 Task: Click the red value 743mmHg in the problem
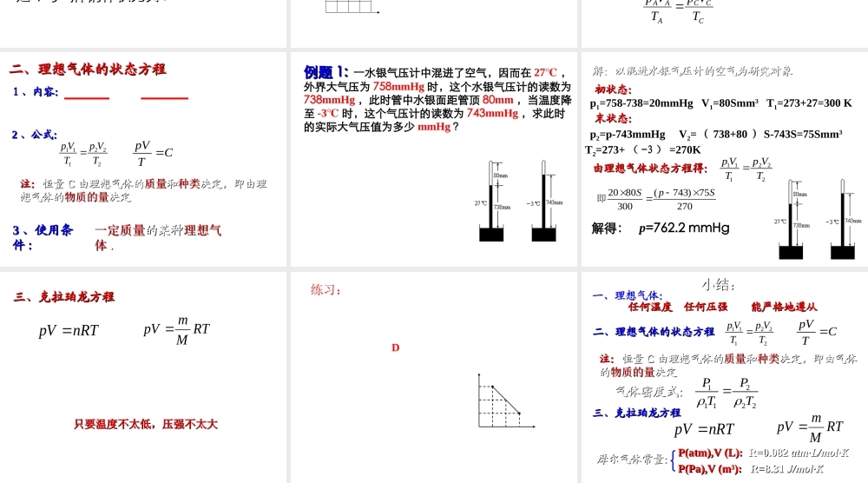[492, 113]
